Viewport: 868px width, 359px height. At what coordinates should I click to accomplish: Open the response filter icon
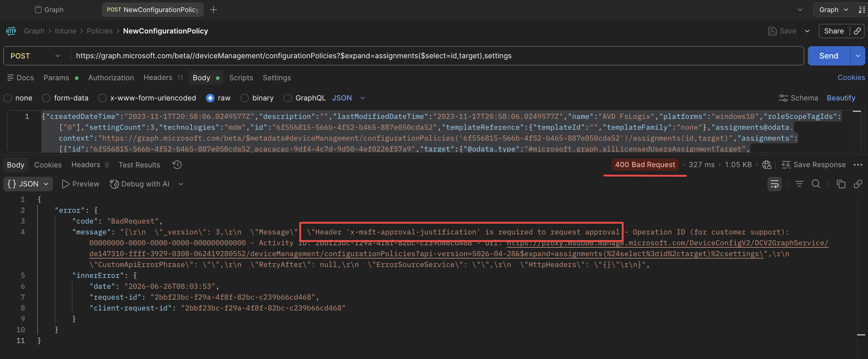(x=799, y=184)
